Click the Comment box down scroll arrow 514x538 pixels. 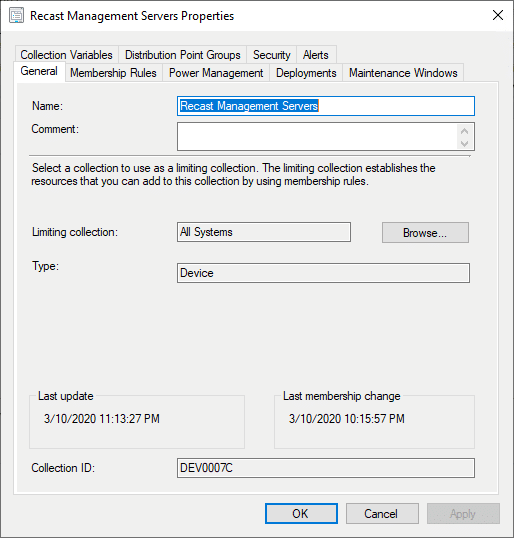(x=465, y=143)
